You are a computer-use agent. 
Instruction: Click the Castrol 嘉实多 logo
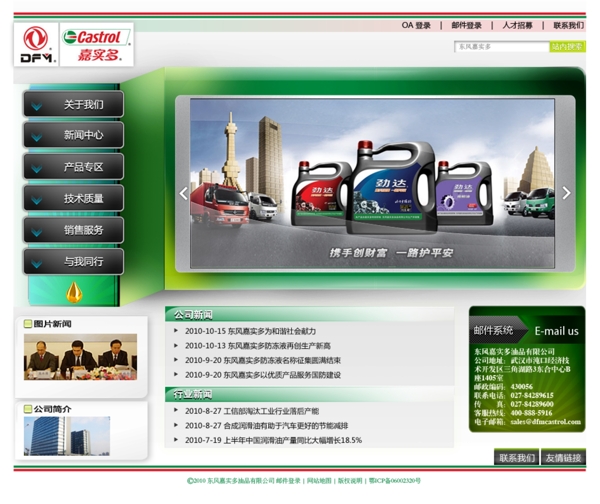pyautogui.click(x=96, y=44)
